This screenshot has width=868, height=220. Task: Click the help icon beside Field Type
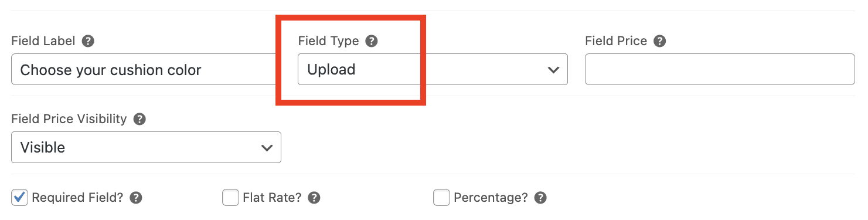click(372, 41)
